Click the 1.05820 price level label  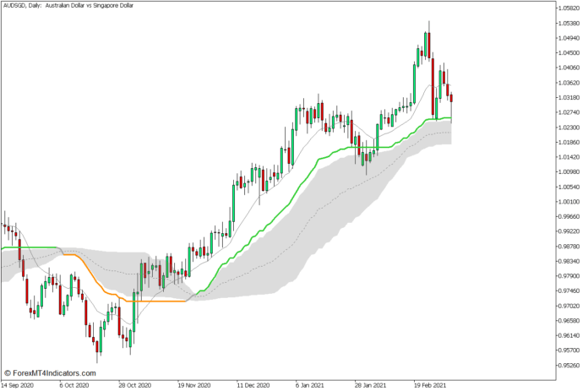(569, 8)
